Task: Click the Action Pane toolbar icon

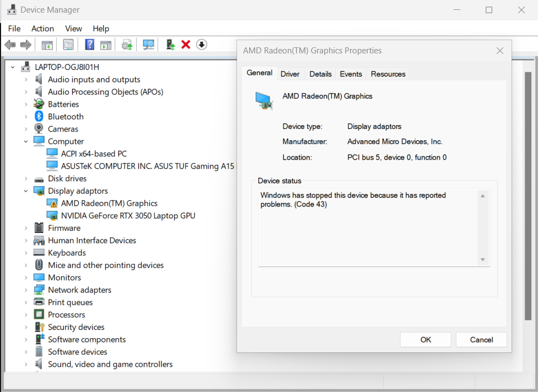Action: point(106,45)
